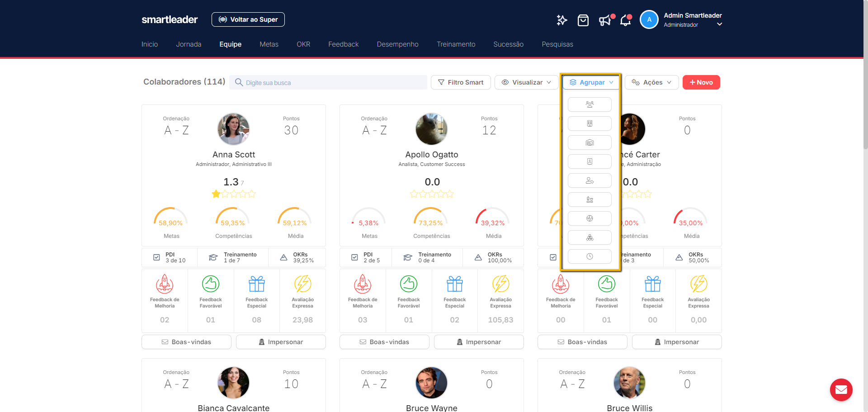Group by team using the people icon option
Screen dimensions: 868x412
[590, 104]
